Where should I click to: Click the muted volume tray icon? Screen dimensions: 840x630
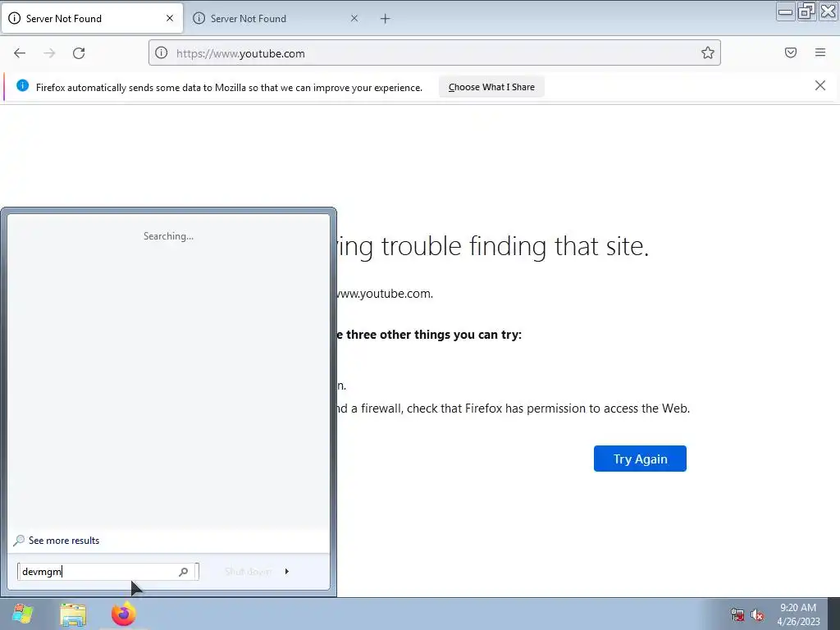pyautogui.click(x=757, y=615)
